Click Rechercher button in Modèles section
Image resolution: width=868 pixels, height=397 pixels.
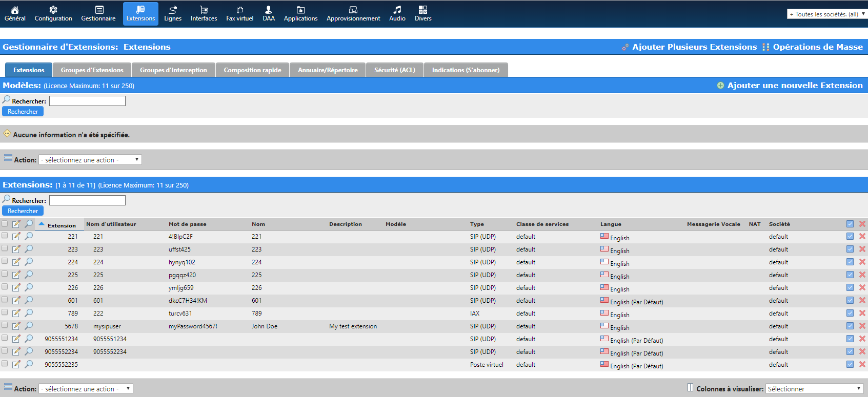click(23, 112)
